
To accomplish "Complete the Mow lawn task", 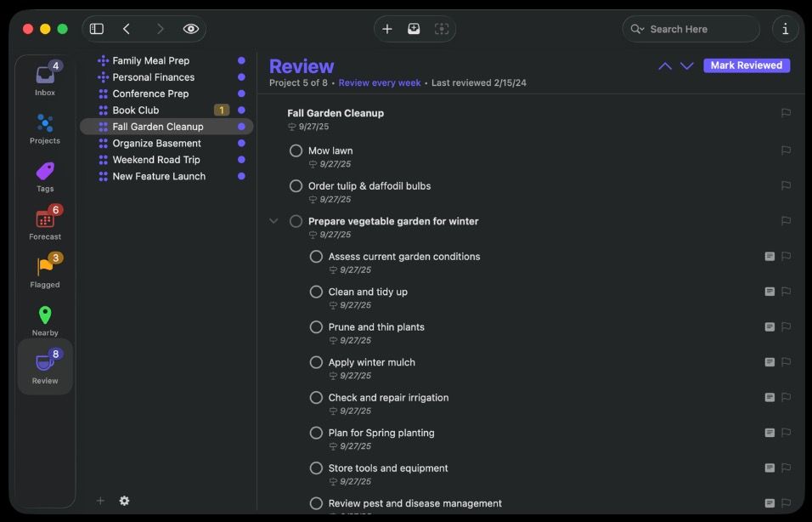I will pos(296,150).
